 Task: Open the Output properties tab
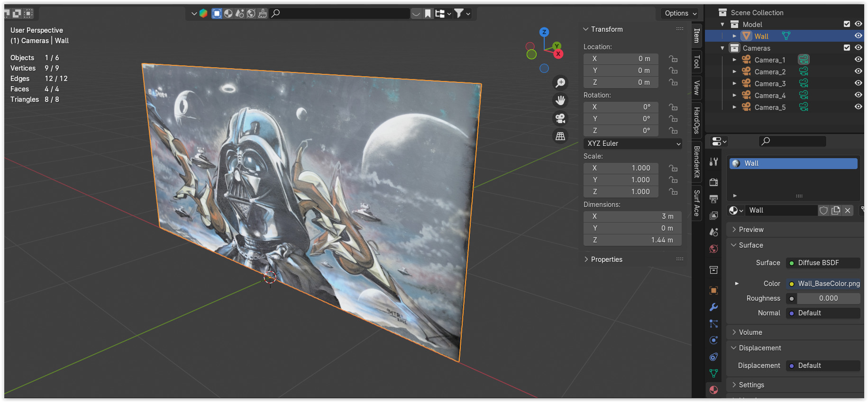pos(713,199)
